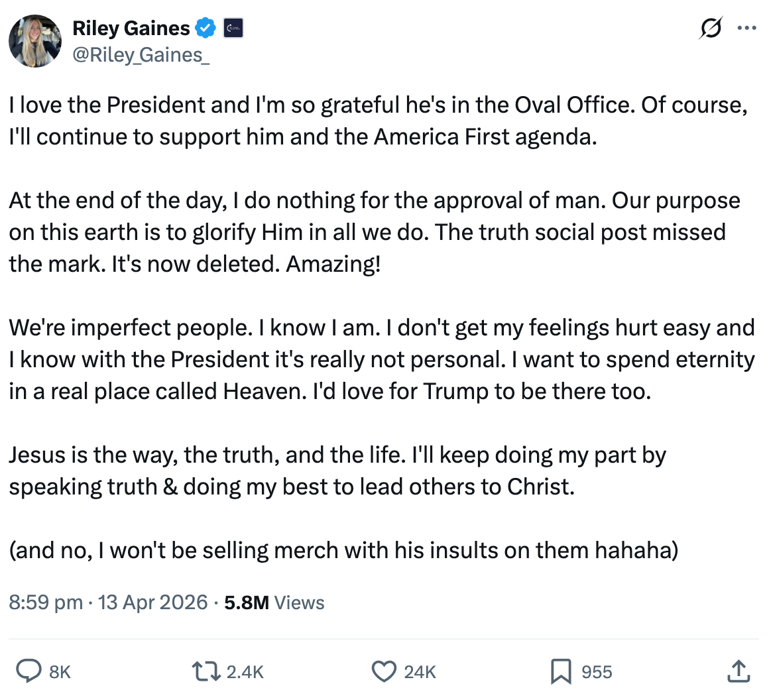The image size is (769, 700).
Task: Click the 13 Apr 2026 date
Action: click(152, 603)
